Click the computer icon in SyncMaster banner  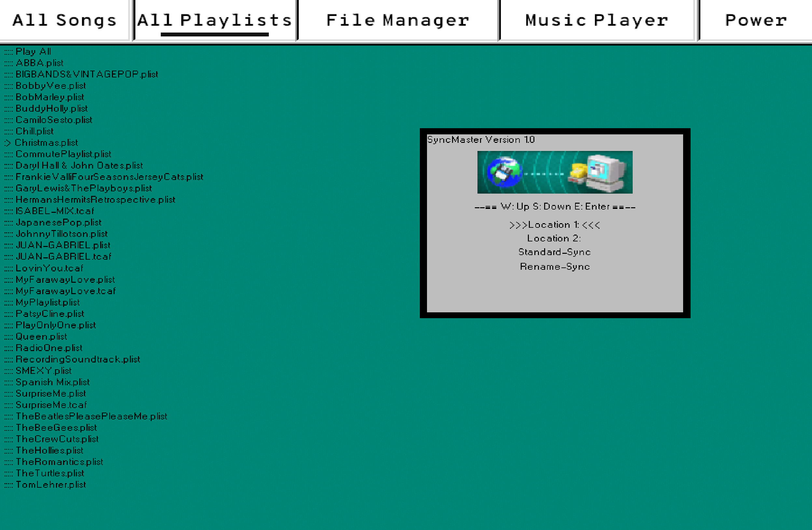pos(606,172)
